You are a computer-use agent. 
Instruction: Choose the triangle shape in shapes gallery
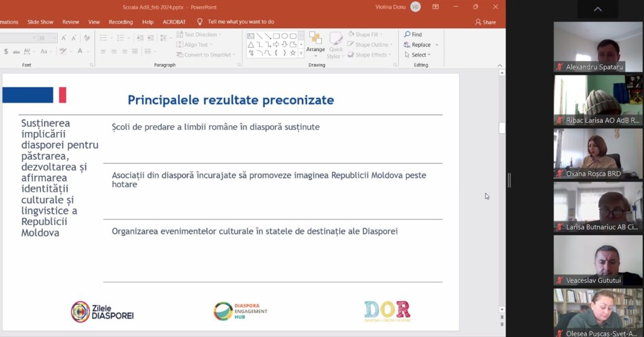click(251, 45)
